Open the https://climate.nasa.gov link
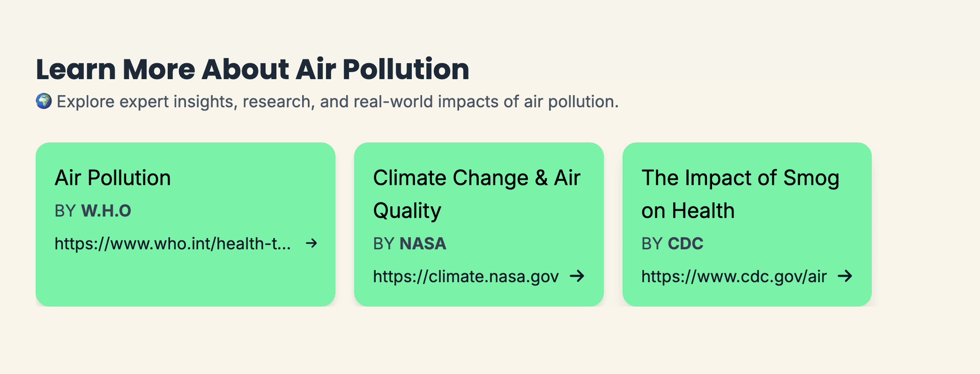The height and width of the screenshot is (374, 980). click(466, 276)
